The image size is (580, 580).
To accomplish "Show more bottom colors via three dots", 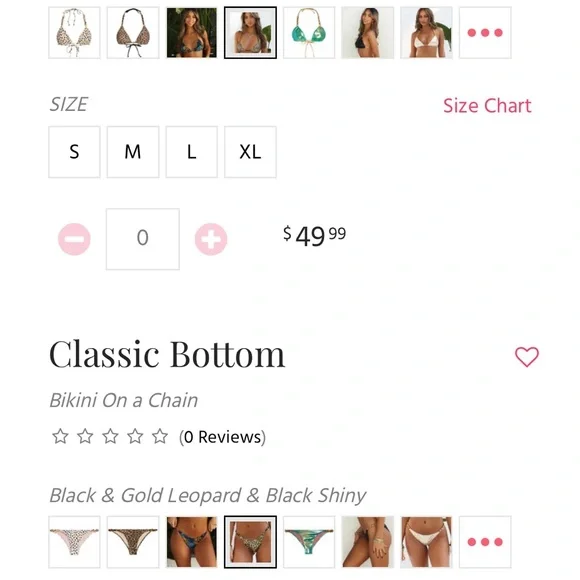I will pyautogui.click(x=485, y=542).
